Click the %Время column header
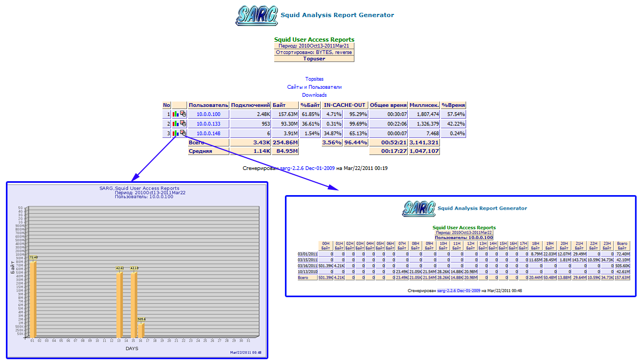Viewport: 642px width, 364px height. [x=453, y=105]
